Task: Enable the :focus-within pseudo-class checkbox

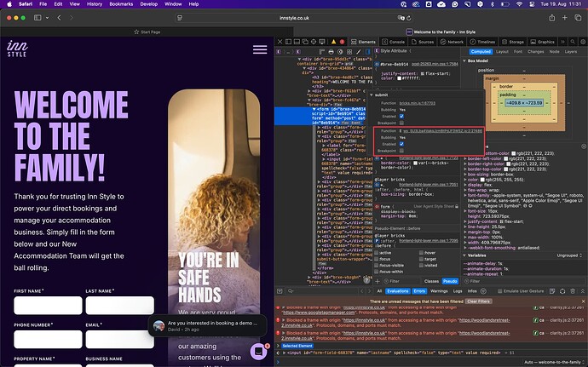Action: 376,272
